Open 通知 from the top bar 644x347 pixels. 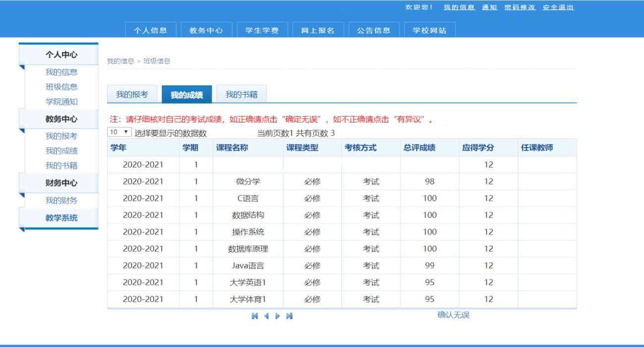pos(489,7)
